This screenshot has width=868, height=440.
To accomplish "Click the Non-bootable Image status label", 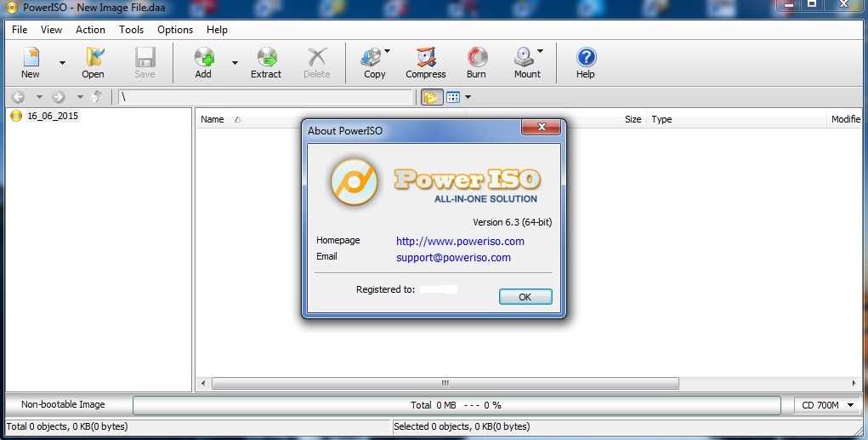I will (63, 404).
